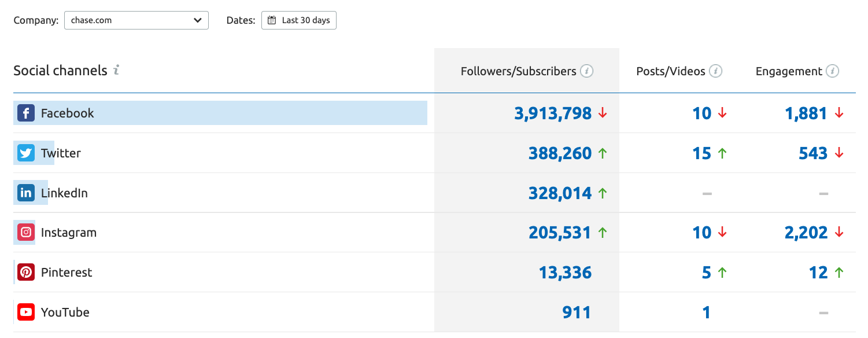Click YouTube subscribers count 911
Viewport: 868px width, 338px height.
(x=577, y=313)
